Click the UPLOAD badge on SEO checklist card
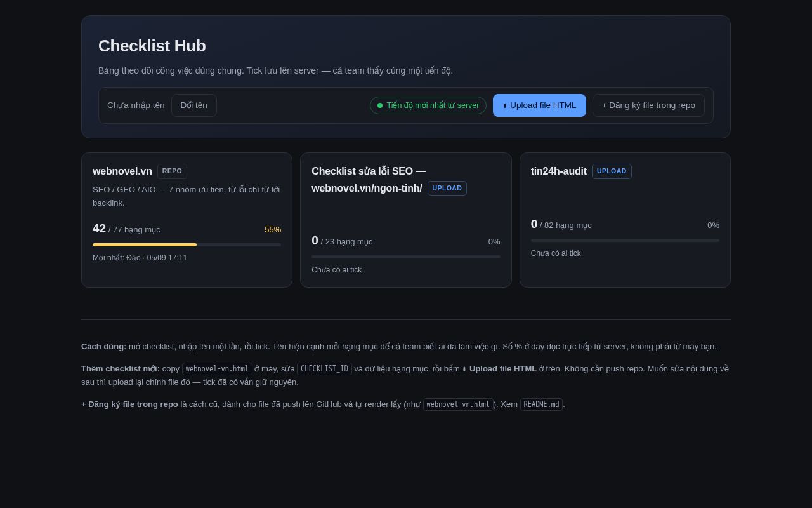Viewport: 812px width, 508px height. (447, 189)
